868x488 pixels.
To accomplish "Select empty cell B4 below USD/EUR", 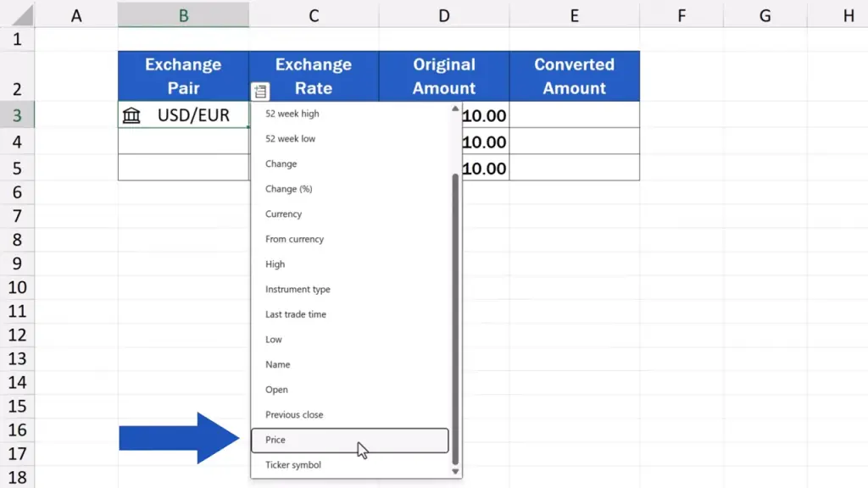I will (x=183, y=141).
